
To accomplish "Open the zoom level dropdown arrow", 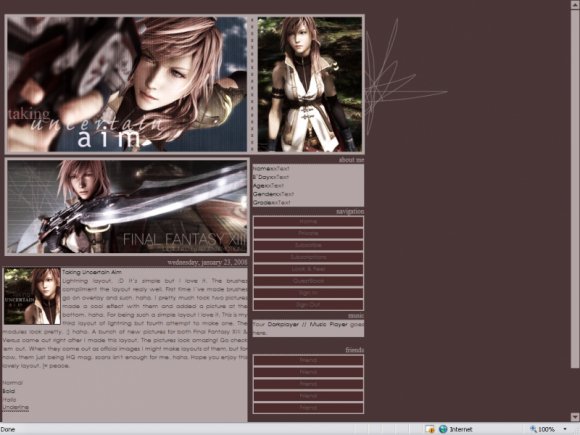I will pos(565,429).
